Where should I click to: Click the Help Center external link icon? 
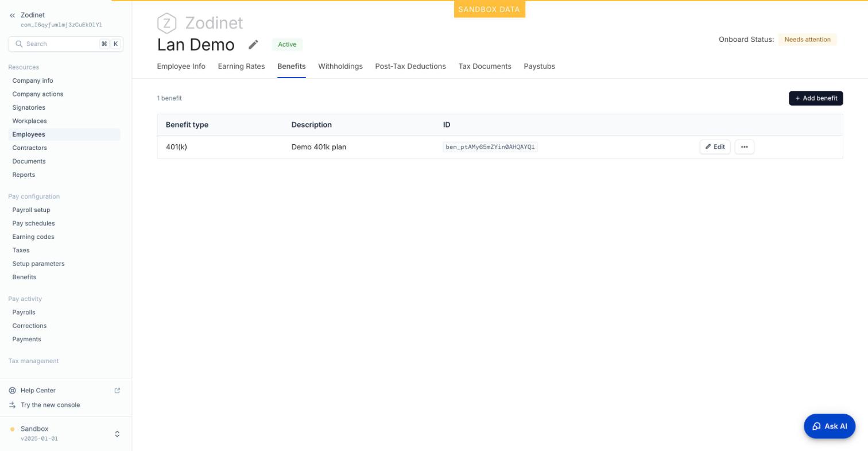117,391
